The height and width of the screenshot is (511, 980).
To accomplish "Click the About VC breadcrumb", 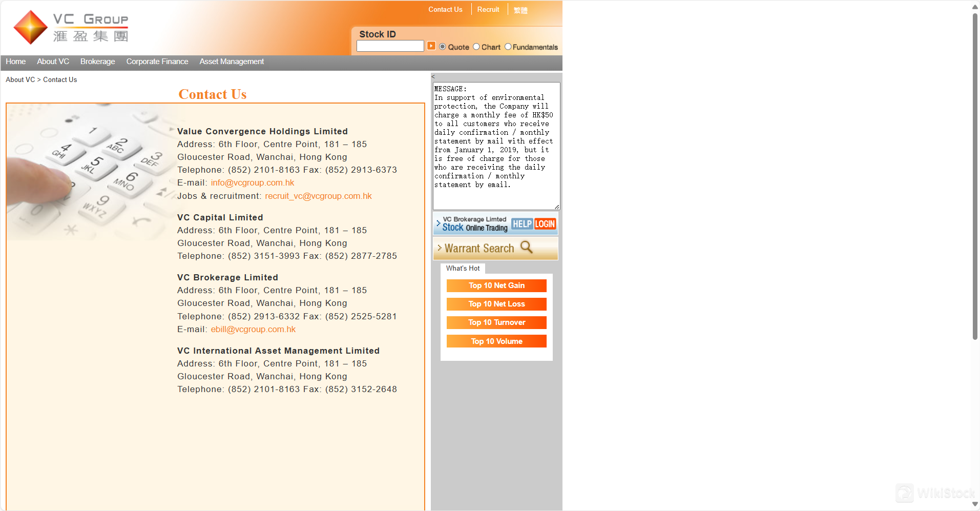I will (20, 79).
